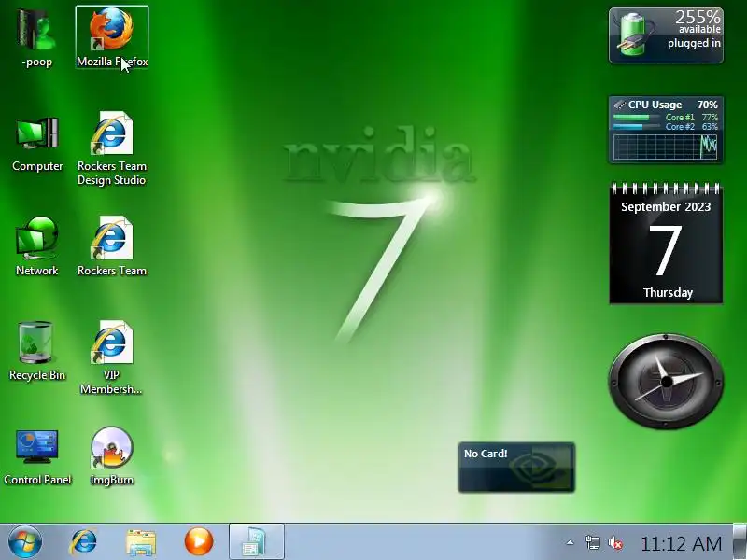Open the Windows Start menu orb

[x=25, y=542]
